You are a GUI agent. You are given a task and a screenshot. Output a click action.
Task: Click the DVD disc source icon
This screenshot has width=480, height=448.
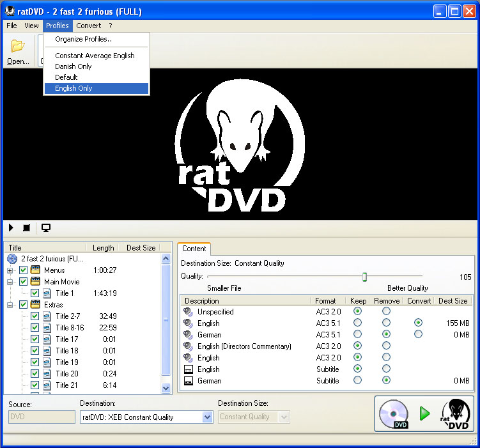[x=394, y=413]
